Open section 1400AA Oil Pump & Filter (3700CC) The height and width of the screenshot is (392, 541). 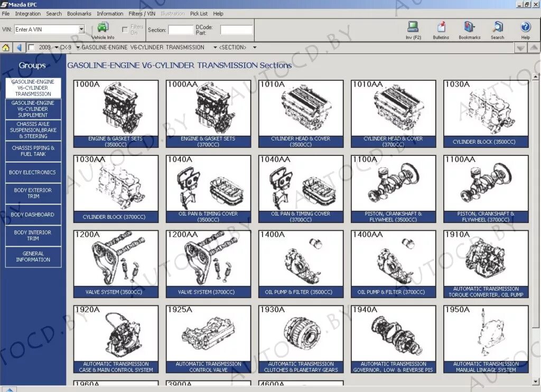(393, 264)
